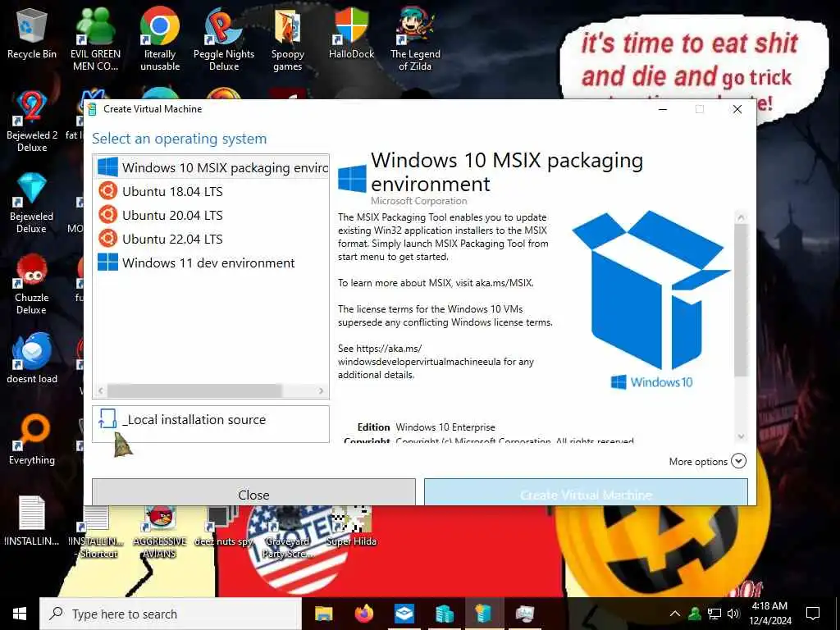Select Ubuntu 22.04 LTS in the list
This screenshot has height=630, width=840.
point(211,239)
